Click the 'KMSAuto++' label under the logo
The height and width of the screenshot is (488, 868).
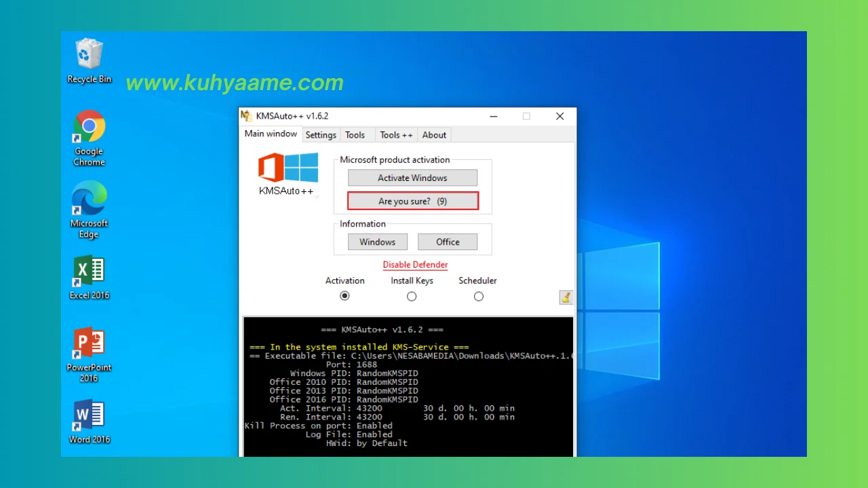pos(286,191)
